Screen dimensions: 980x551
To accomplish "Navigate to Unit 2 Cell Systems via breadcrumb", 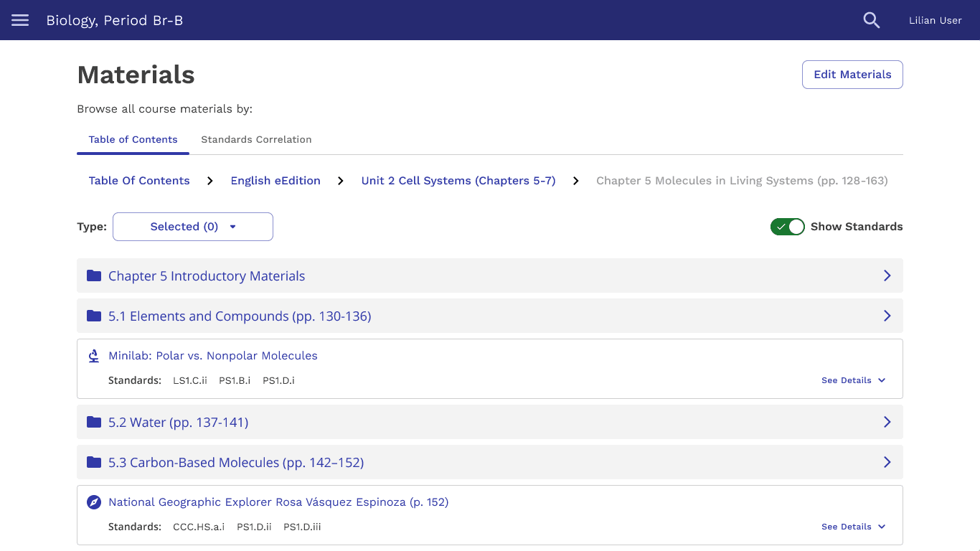I will pyautogui.click(x=458, y=180).
